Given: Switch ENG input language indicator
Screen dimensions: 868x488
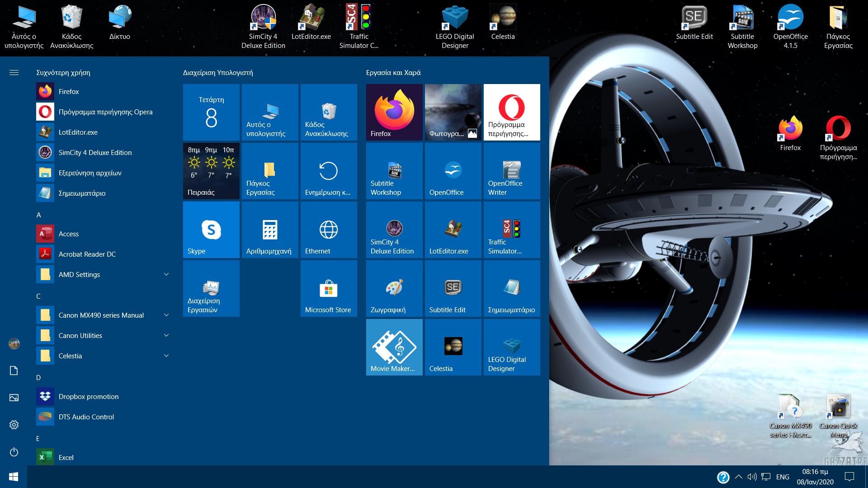Looking at the screenshot, I should [x=783, y=477].
